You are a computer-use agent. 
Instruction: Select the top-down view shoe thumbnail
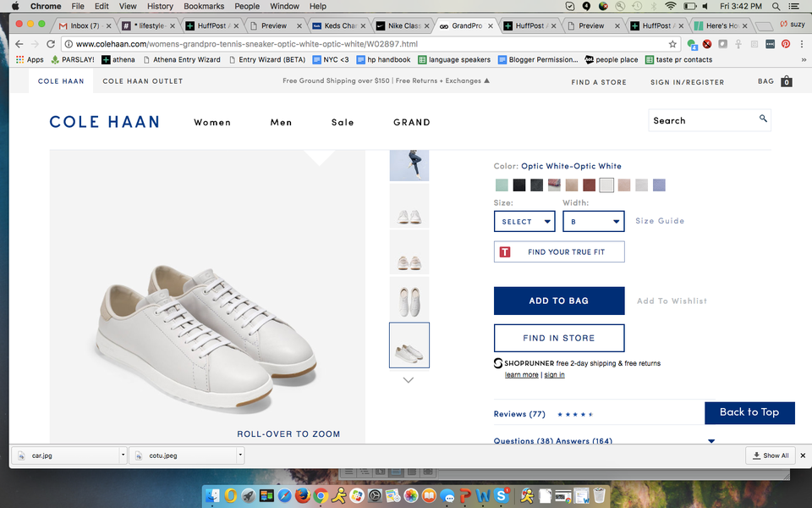coord(409,299)
